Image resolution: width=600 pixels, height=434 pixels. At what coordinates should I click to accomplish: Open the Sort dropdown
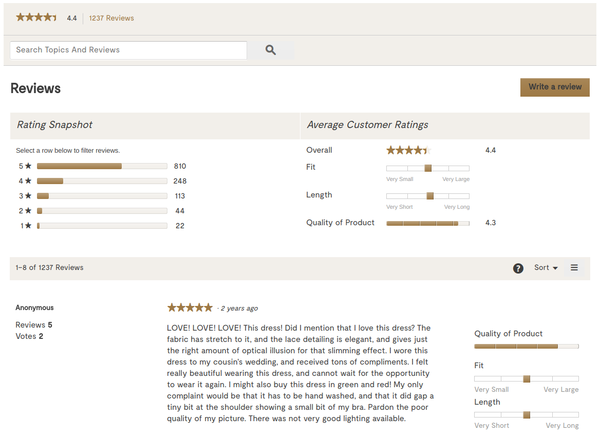546,268
